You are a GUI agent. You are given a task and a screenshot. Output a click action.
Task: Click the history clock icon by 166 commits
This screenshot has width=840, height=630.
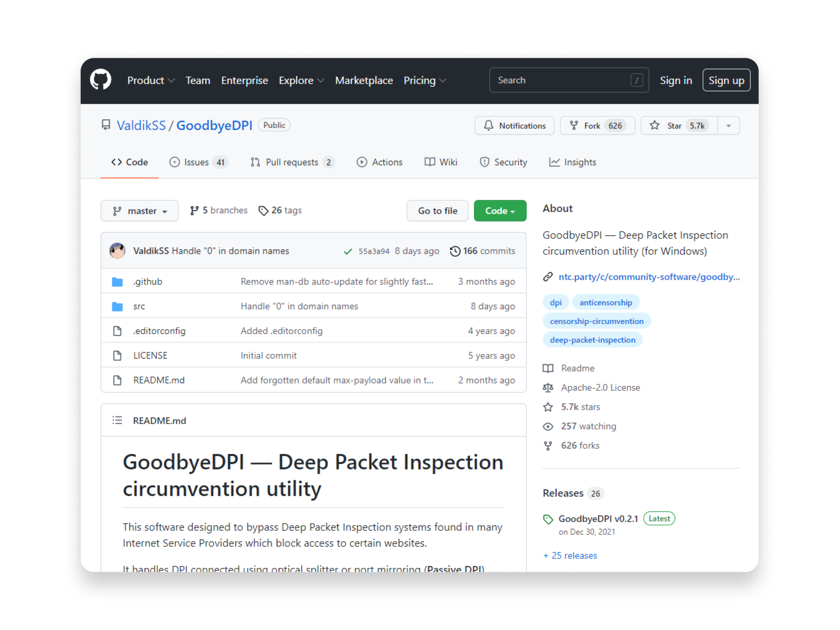[x=455, y=251]
